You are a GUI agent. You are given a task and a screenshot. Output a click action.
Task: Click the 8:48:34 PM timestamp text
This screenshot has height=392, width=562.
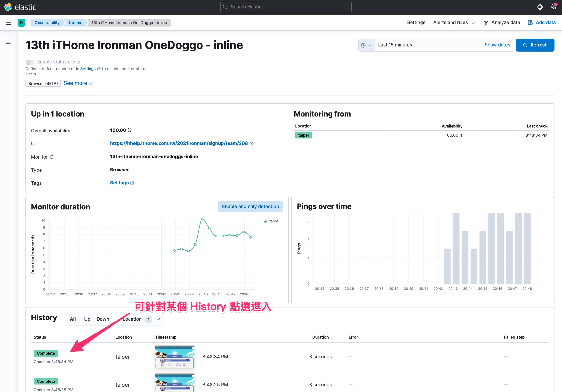(215, 357)
